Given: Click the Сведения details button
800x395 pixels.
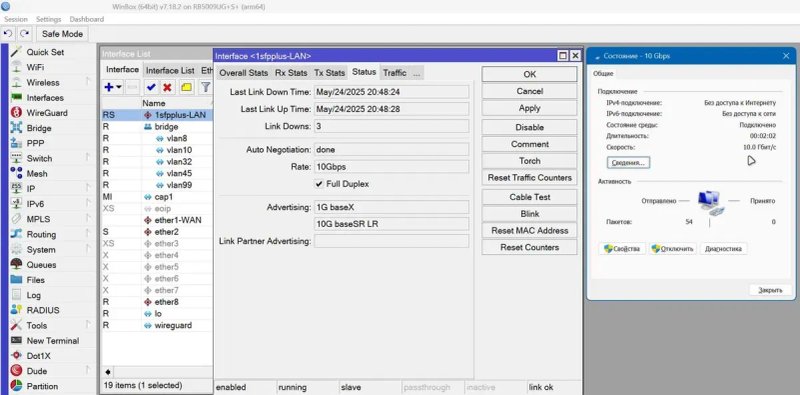Looking at the screenshot, I should [x=628, y=163].
